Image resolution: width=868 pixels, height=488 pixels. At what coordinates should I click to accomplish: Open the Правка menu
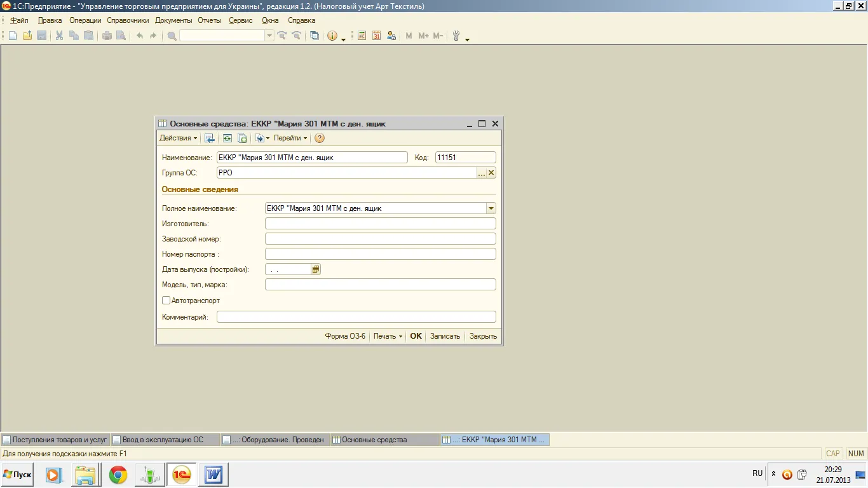click(x=50, y=20)
